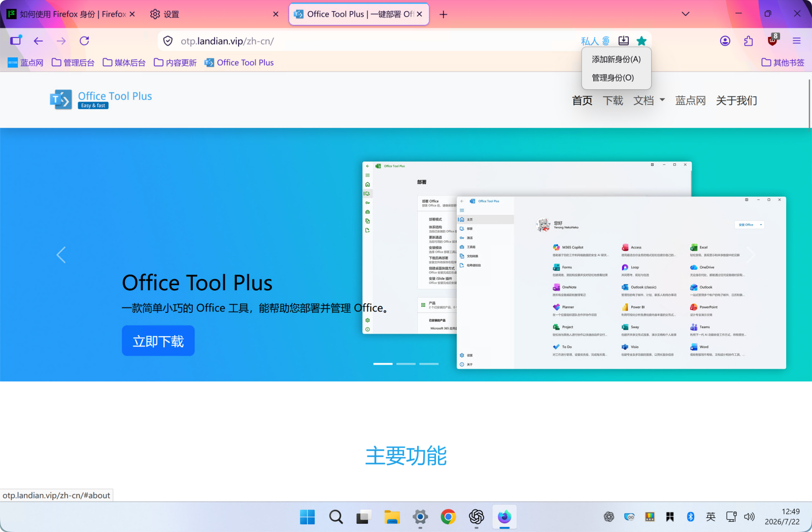Screen dimensions: 812x532
Task: Open Windows Settings from the taskbar
Action: tap(420, 517)
